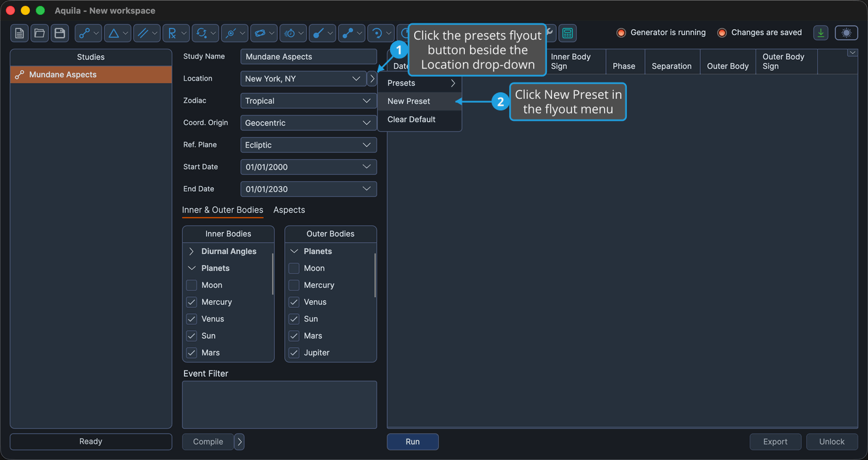Expand Diurnal Angles in Inner Bodies

pyautogui.click(x=191, y=251)
